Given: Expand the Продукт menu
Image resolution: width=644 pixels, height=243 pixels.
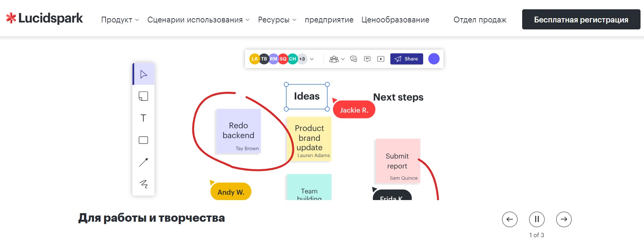Looking at the screenshot, I should coord(120,20).
